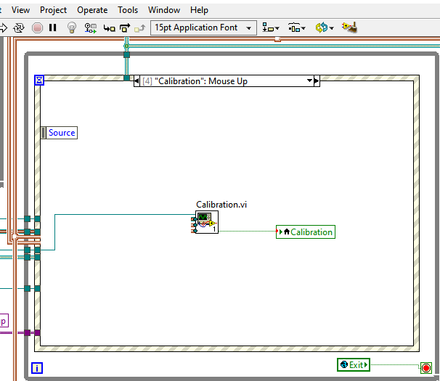Open the Reorder dropdown
This screenshot has height=381, width=440.
point(324,28)
